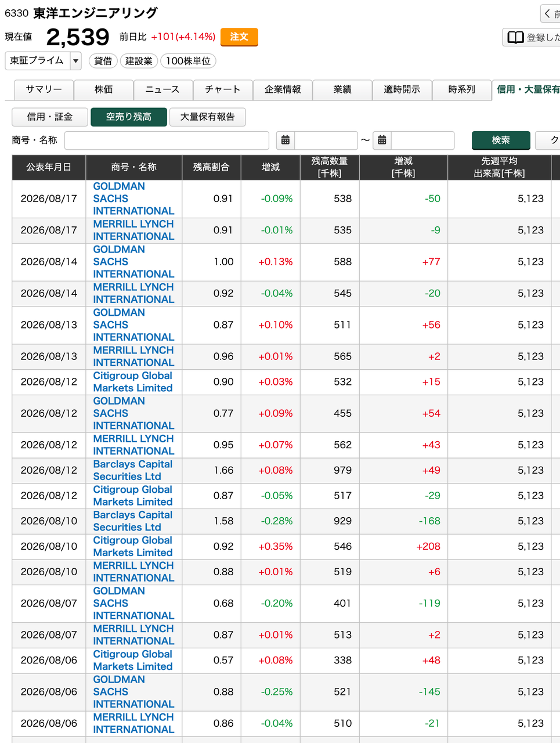
Task: Click the previous arrow button at top right
Action: (x=550, y=13)
